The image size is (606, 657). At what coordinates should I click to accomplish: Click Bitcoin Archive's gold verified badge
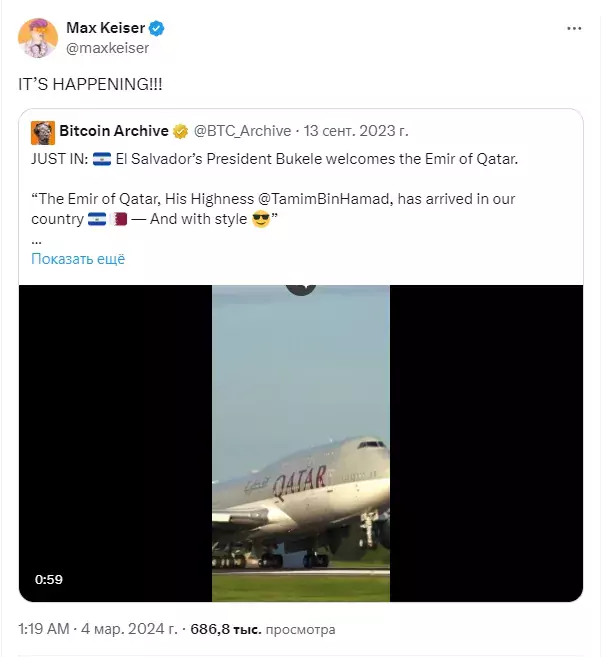point(181,131)
